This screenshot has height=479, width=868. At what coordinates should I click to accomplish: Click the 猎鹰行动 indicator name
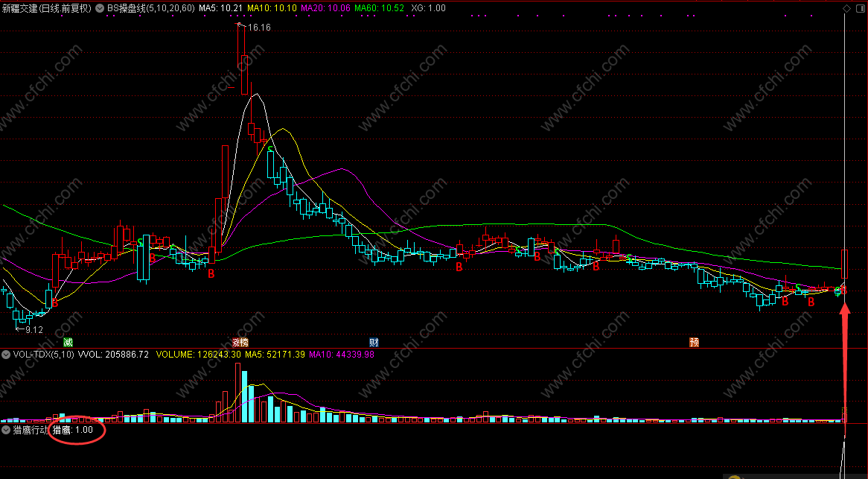pyautogui.click(x=31, y=430)
